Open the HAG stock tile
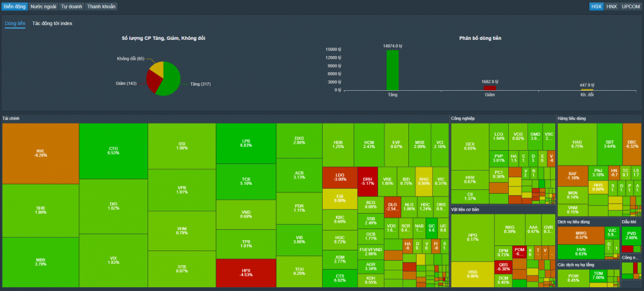Image resolution: width=644 pixels, height=291 pixels. [576, 144]
